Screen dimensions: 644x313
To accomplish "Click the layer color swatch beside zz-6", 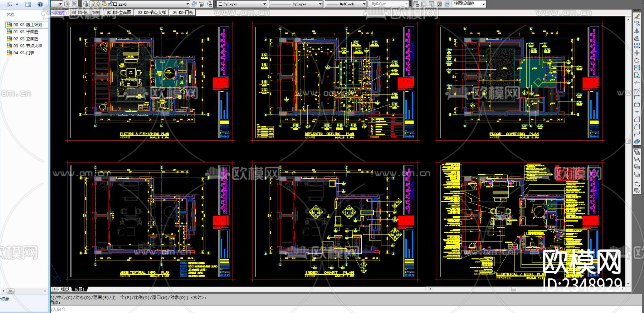I will pyautogui.click(x=115, y=4).
